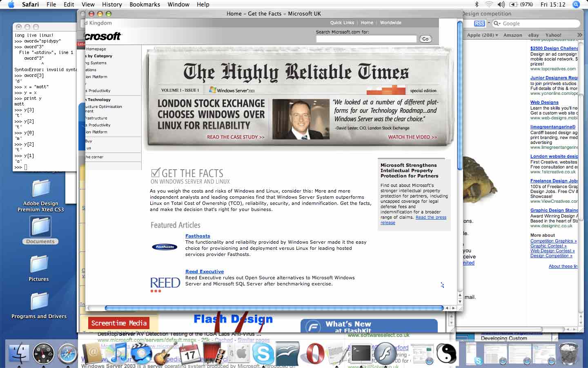Click the volume speaker icon
Screen dimensions: 588x368
pyautogui.click(x=501, y=4)
